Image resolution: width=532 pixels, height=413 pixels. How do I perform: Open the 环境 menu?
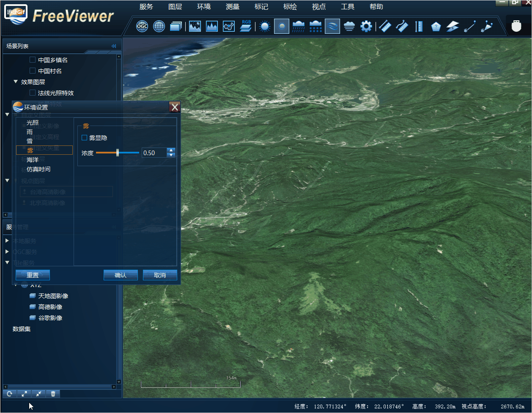tap(204, 7)
